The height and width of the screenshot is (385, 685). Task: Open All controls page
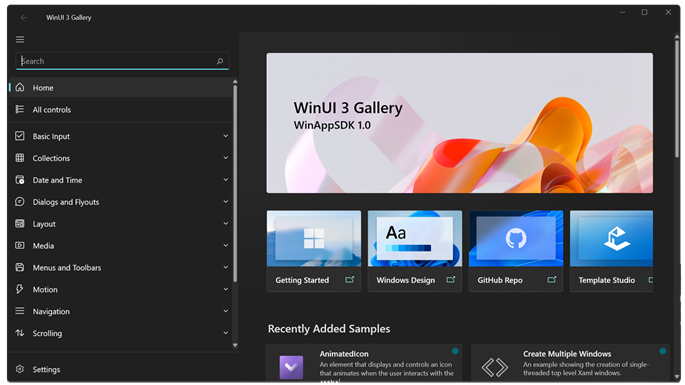[121, 109]
